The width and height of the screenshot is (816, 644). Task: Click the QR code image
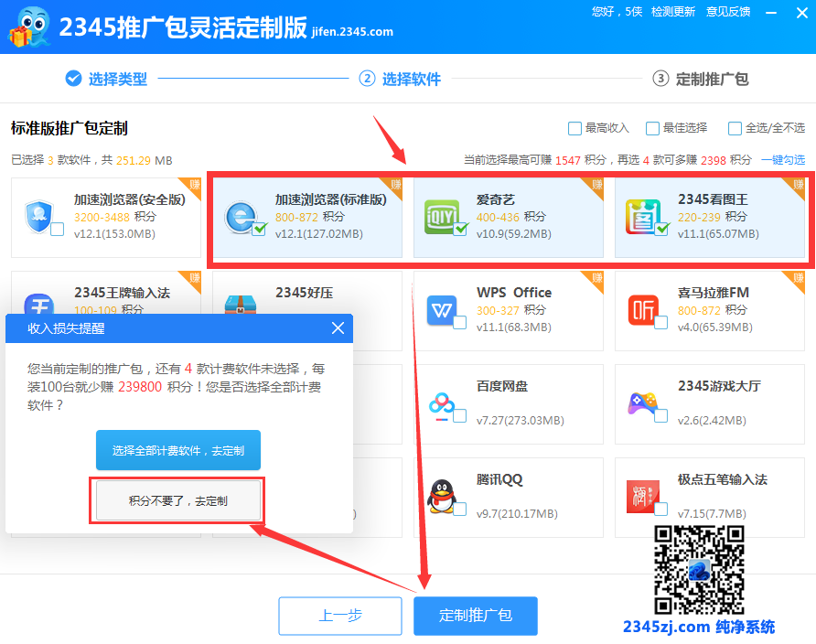coord(699,570)
